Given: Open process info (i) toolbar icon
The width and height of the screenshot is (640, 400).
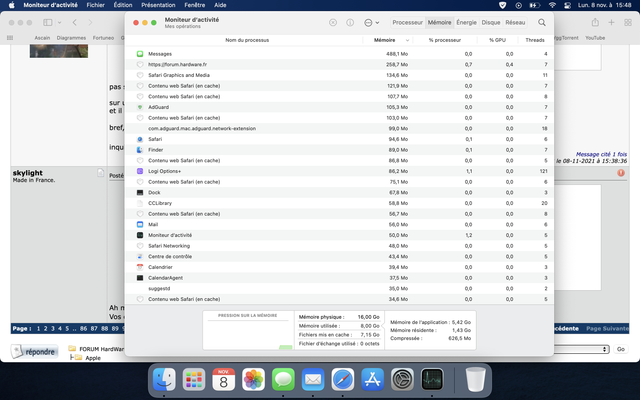Looking at the screenshot, I should coord(350,22).
